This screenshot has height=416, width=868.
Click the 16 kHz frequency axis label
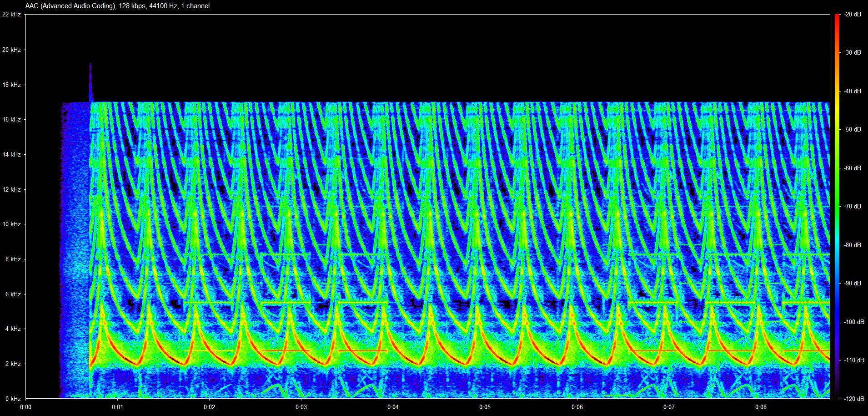11,119
